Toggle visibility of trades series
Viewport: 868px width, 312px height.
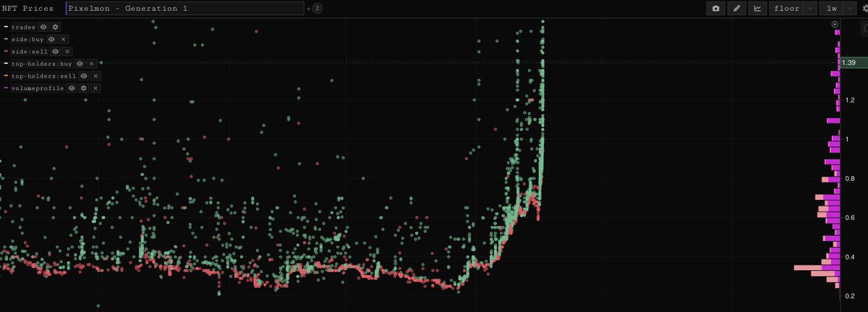pyautogui.click(x=43, y=27)
